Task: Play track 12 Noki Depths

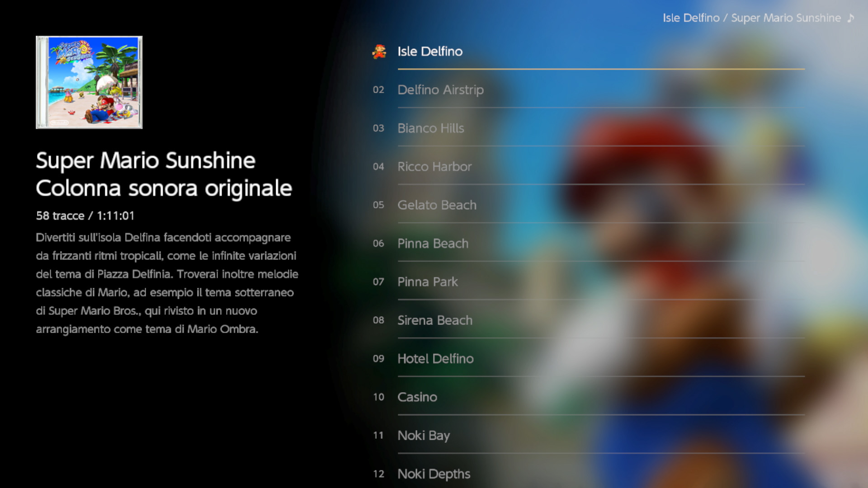Action: 434,474
